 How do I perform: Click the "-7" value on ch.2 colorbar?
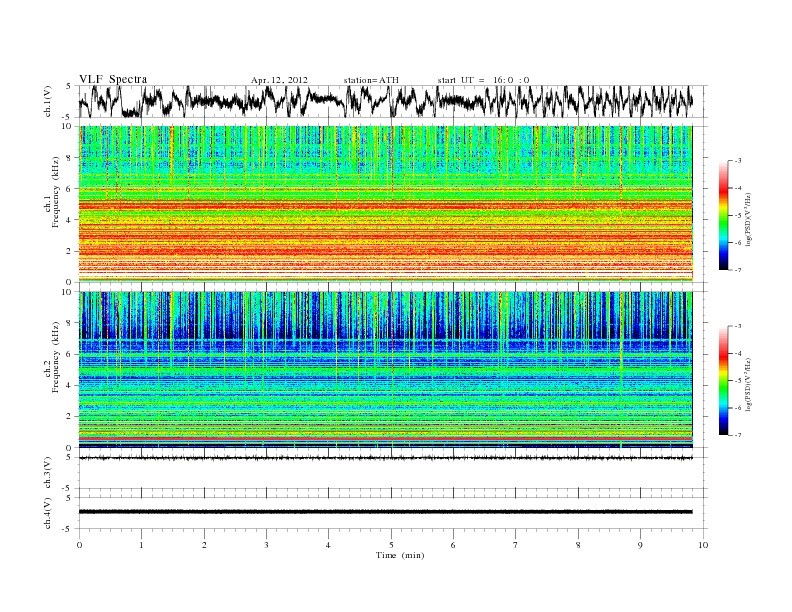[738, 435]
